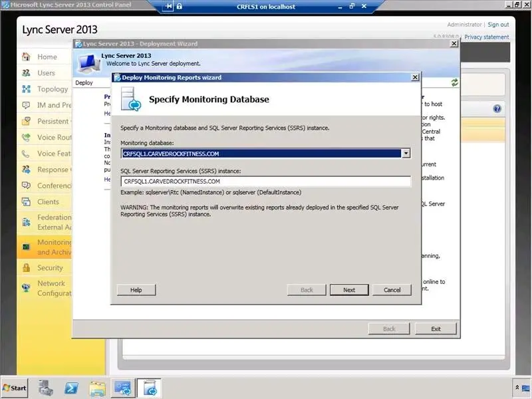Click the Conferencing icon

tap(26, 186)
